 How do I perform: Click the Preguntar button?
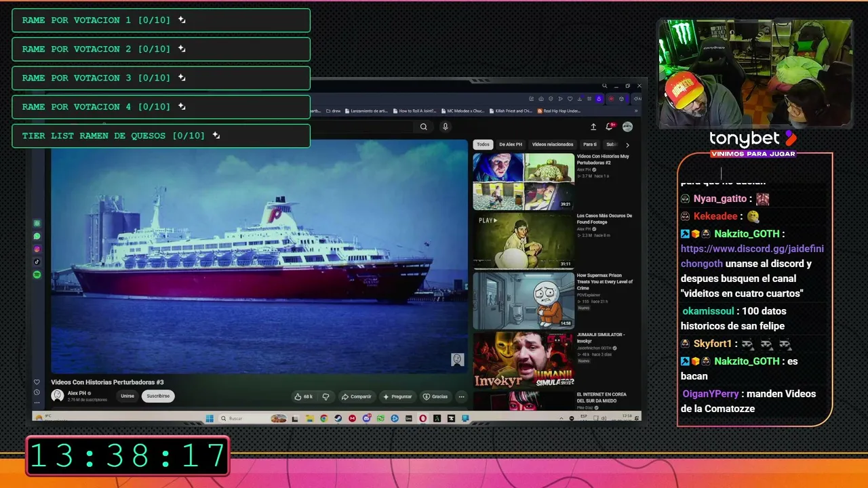click(397, 396)
